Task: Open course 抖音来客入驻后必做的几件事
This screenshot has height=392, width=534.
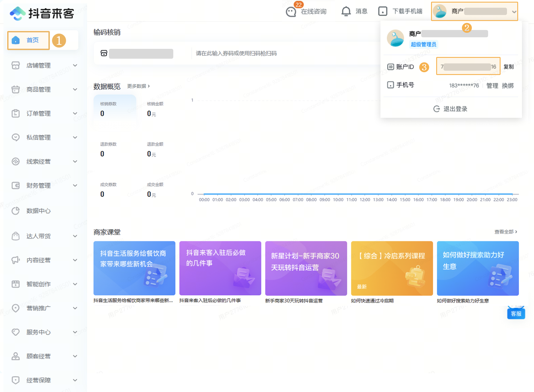Action: [x=220, y=268]
